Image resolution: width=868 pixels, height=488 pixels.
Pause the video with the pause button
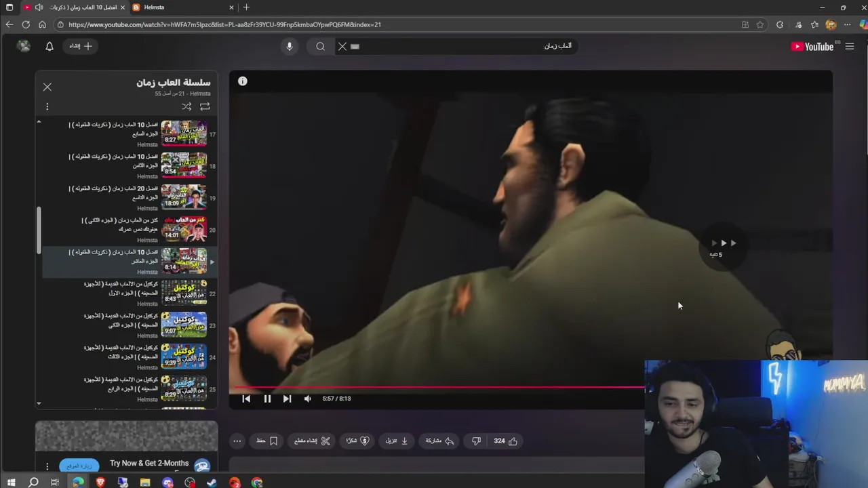267,399
